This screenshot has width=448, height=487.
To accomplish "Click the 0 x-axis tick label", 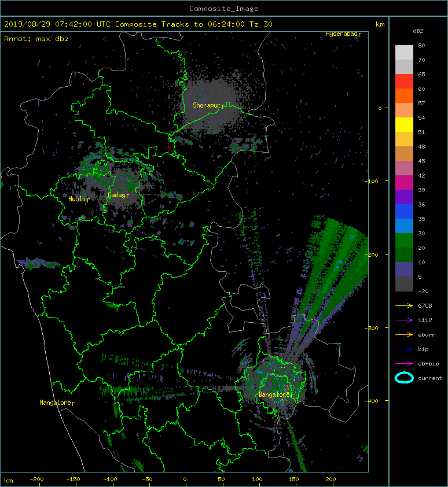I will (x=185, y=479).
